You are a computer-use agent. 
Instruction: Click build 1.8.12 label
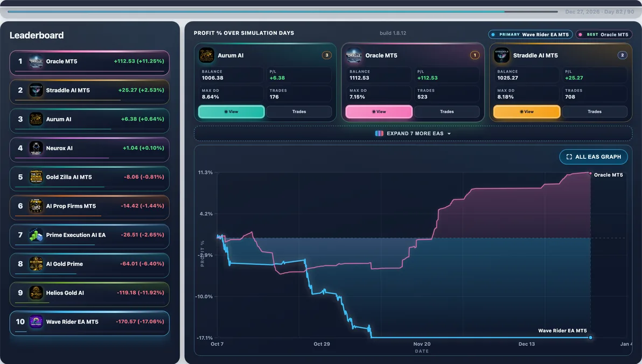click(393, 33)
